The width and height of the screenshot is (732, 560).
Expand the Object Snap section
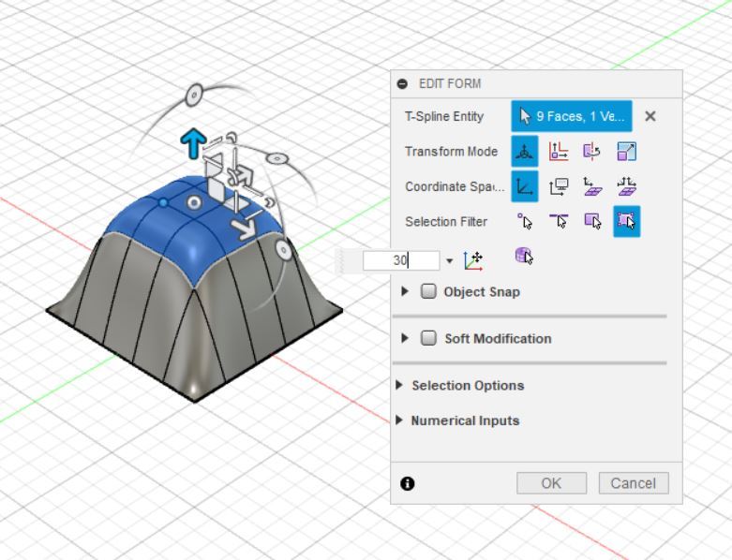(x=405, y=291)
